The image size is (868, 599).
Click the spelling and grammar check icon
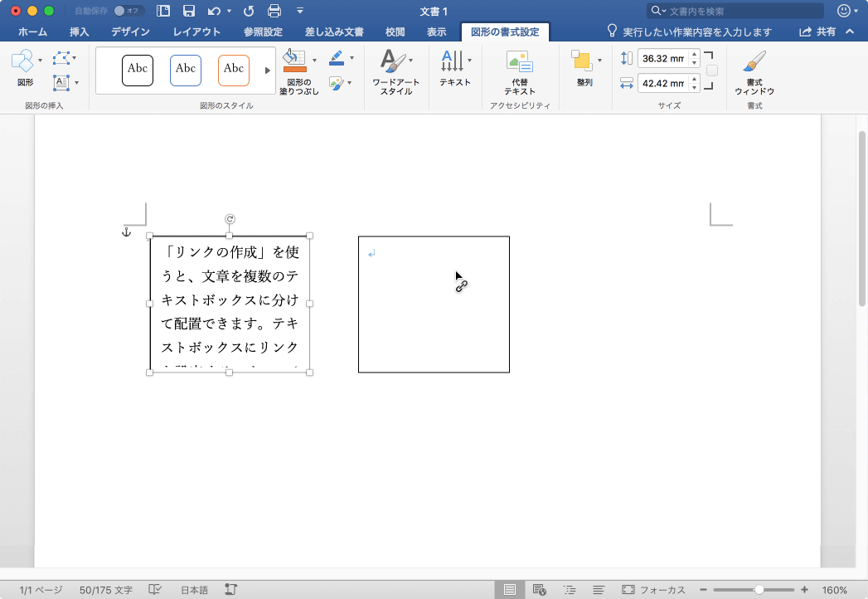(155, 590)
